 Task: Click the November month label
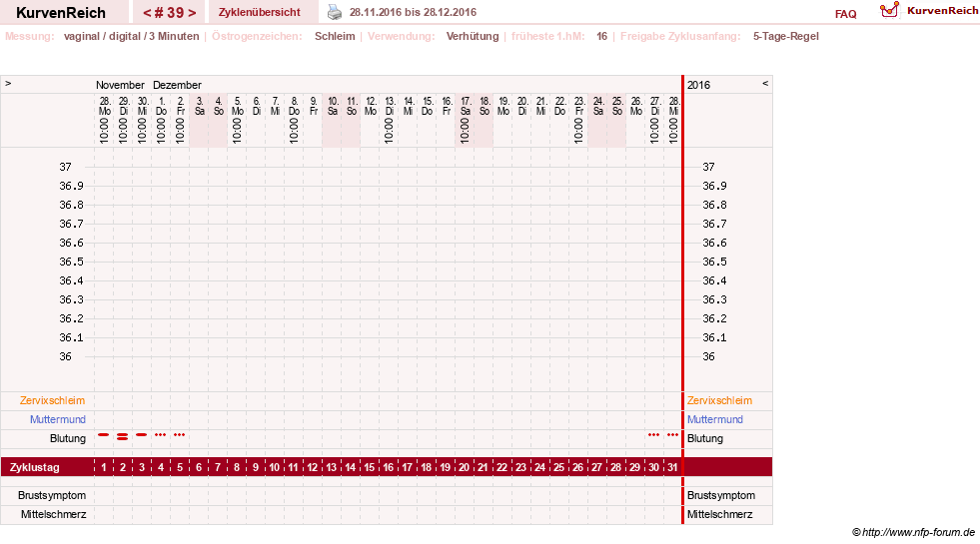[x=120, y=85]
